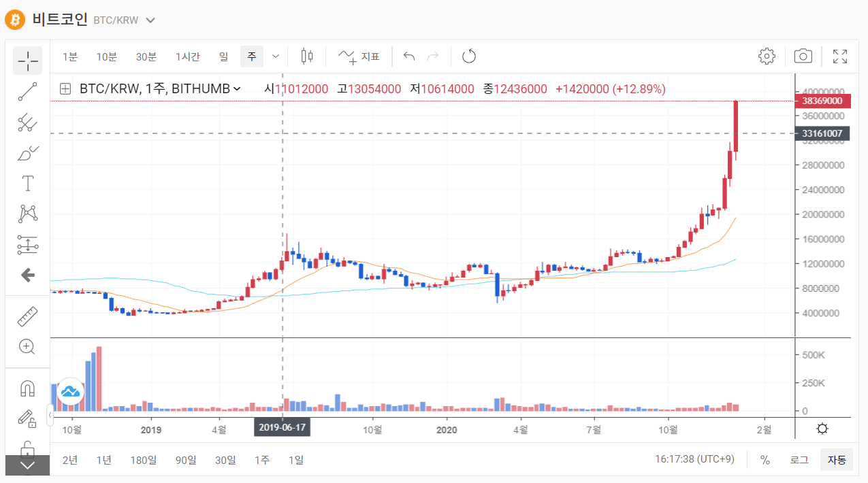868x483 pixels.
Task: Click the closing price value 종12436000
Action: tap(515, 89)
